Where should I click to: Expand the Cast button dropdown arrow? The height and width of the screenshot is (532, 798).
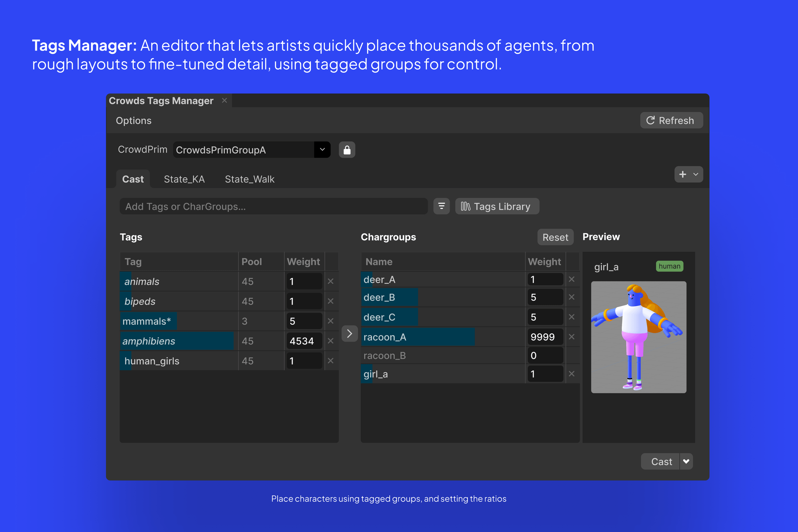point(686,462)
